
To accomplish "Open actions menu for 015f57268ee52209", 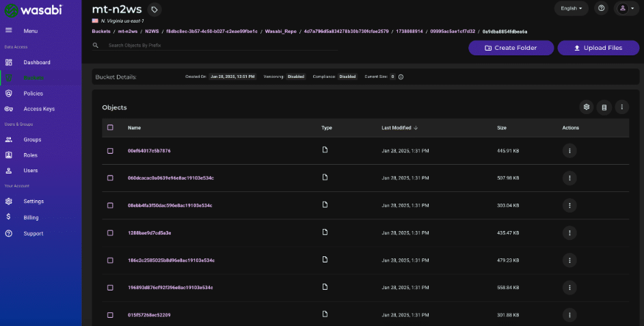I will click(569, 315).
